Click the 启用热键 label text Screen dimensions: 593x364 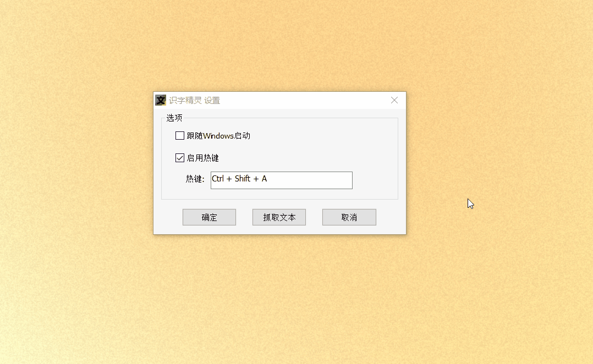(x=202, y=158)
